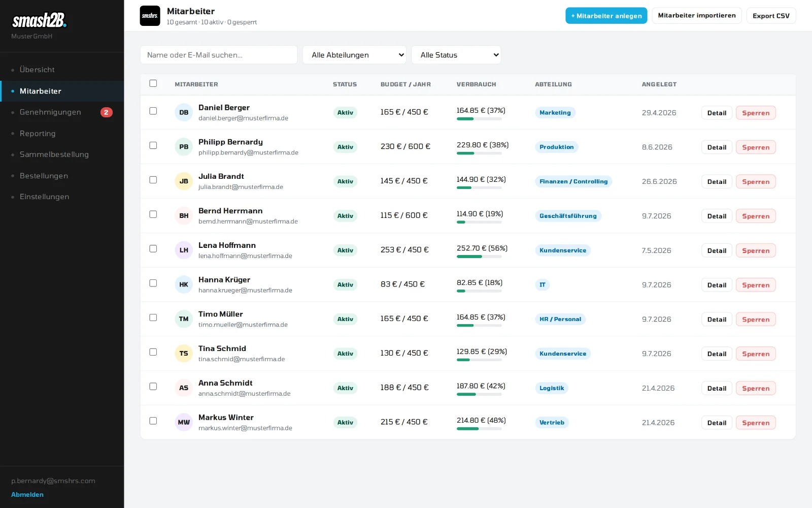Click Sperren for Bernd Herrmann

click(756, 216)
